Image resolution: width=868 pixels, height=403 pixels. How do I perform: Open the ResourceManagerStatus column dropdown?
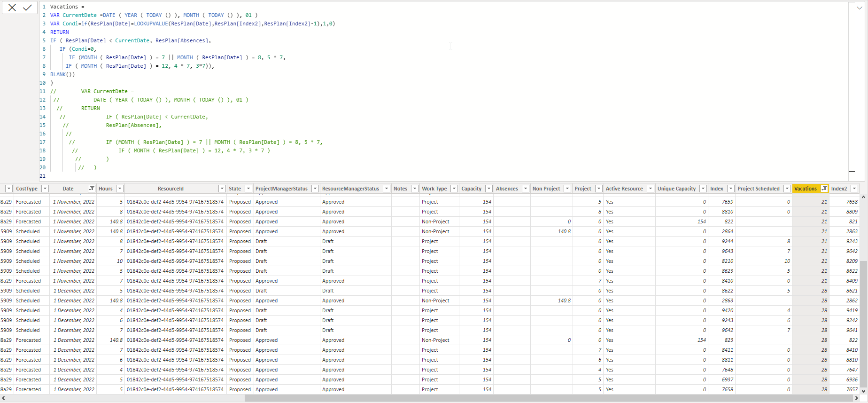click(387, 189)
